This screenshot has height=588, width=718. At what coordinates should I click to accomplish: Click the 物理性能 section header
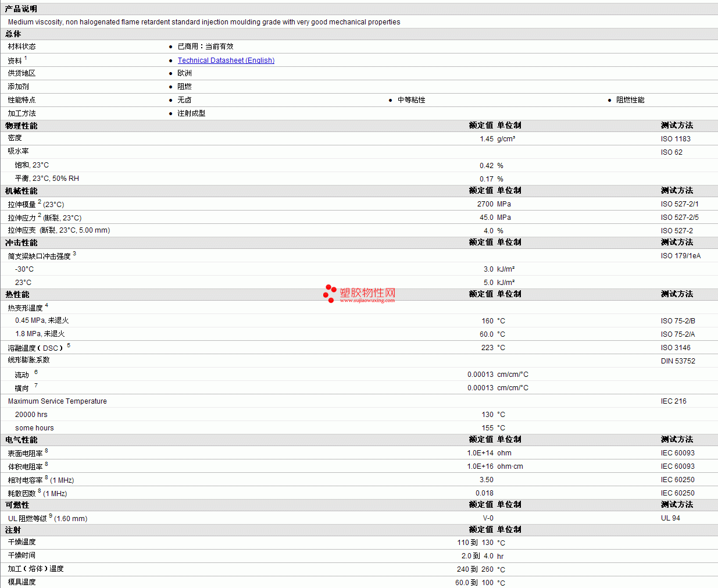(x=21, y=126)
